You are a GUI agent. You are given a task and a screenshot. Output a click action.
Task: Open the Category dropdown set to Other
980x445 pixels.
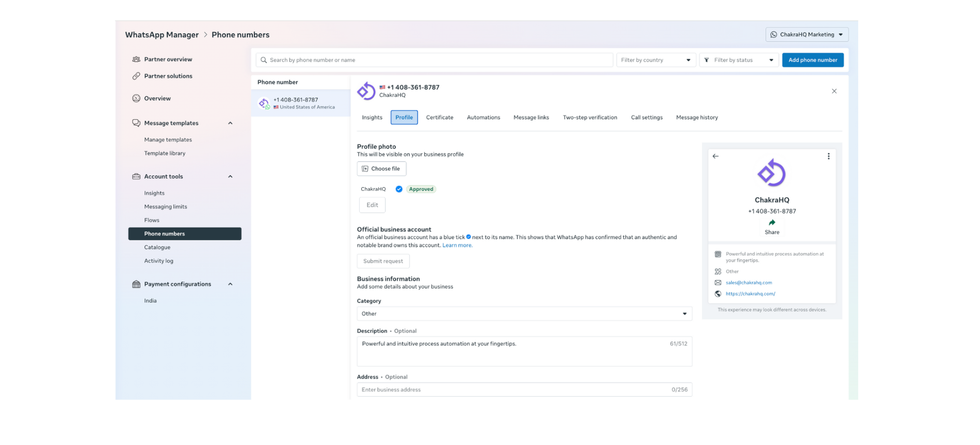(524, 314)
